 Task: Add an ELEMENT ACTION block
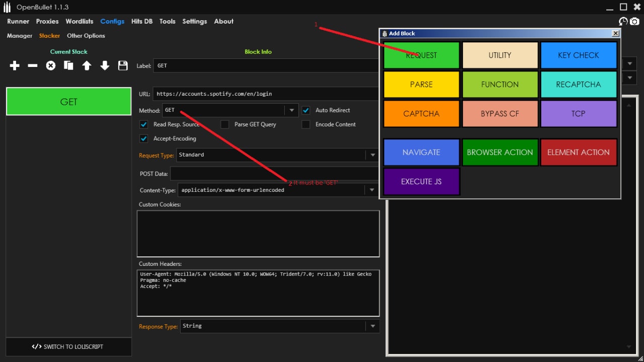(x=579, y=153)
